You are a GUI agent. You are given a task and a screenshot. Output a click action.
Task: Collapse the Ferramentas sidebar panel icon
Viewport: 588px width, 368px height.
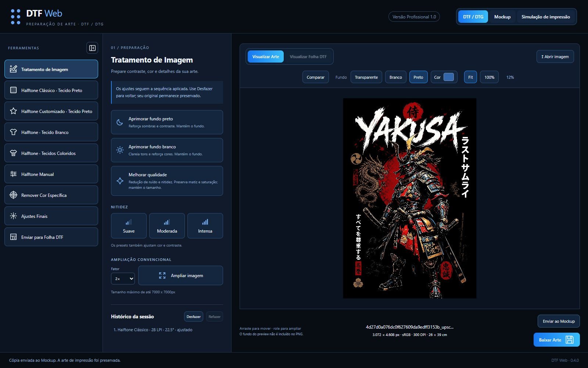[x=92, y=48]
